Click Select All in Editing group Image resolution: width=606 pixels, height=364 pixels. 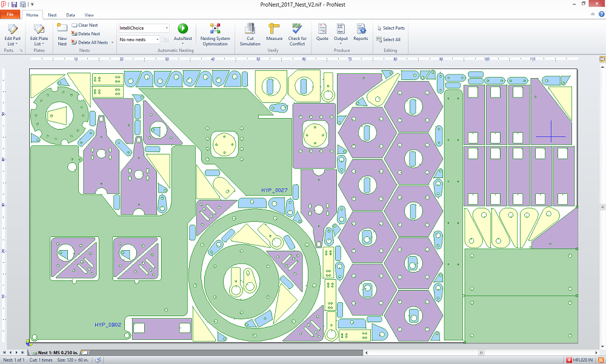click(x=388, y=39)
